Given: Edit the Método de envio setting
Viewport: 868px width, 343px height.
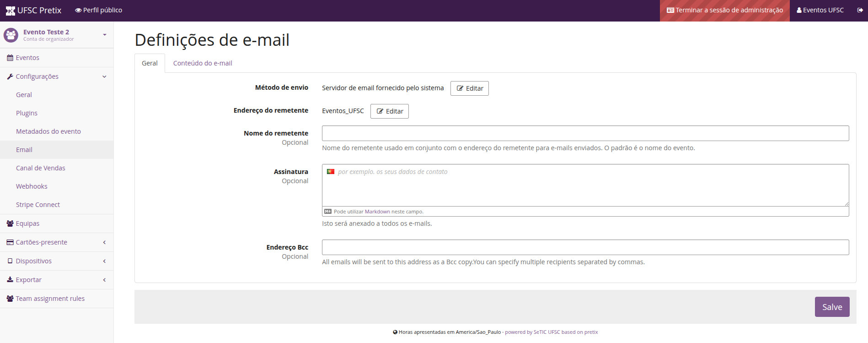Looking at the screenshot, I should pyautogui.click(x=470, y=88).
